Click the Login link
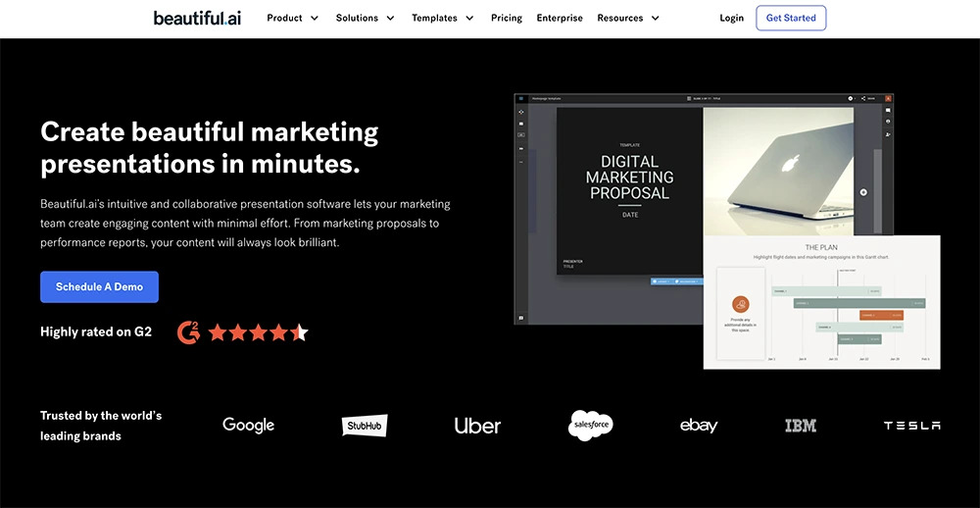 point(731,18)
